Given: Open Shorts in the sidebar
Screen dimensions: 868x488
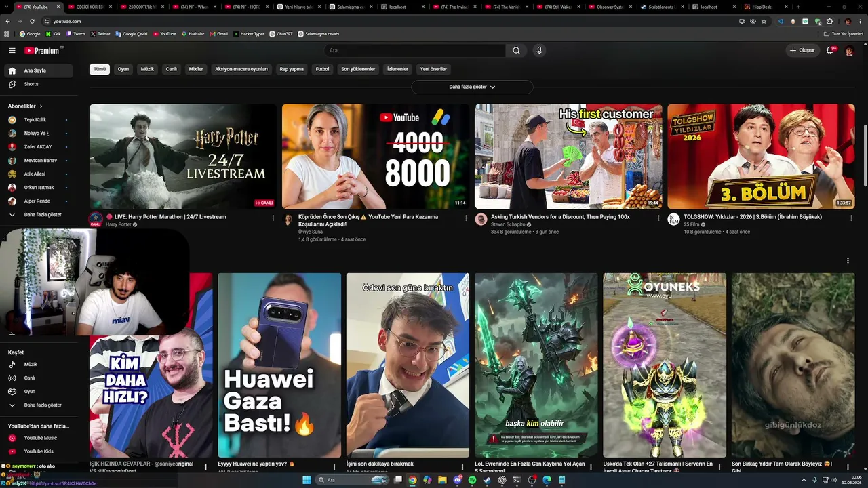Looking at the screenshot, I should [37, 84].
